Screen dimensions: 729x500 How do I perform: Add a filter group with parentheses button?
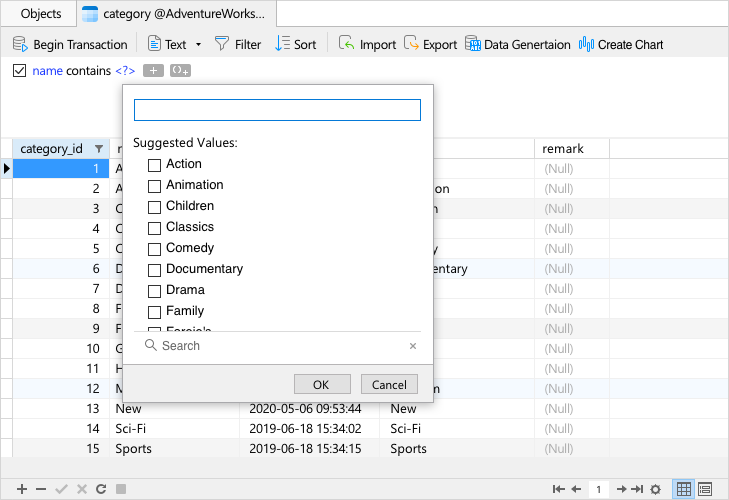coord(180,71)
